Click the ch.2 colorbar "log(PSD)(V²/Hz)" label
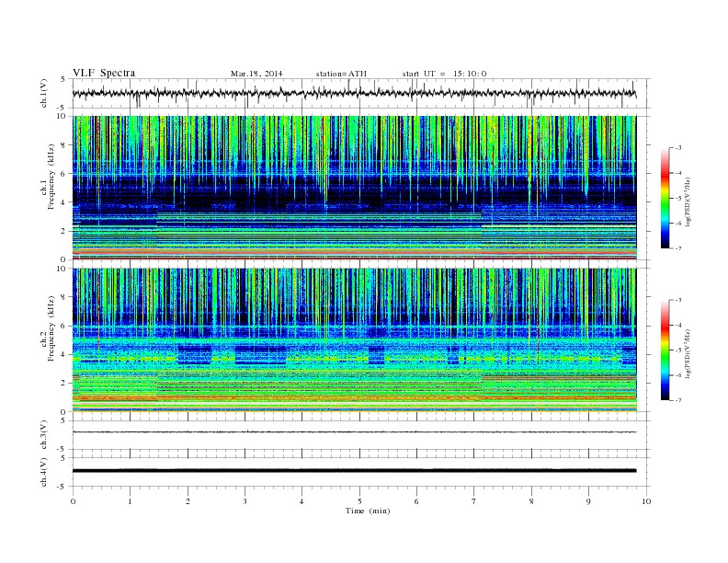This screenshot has height=563, width=728. coord(688,353)
